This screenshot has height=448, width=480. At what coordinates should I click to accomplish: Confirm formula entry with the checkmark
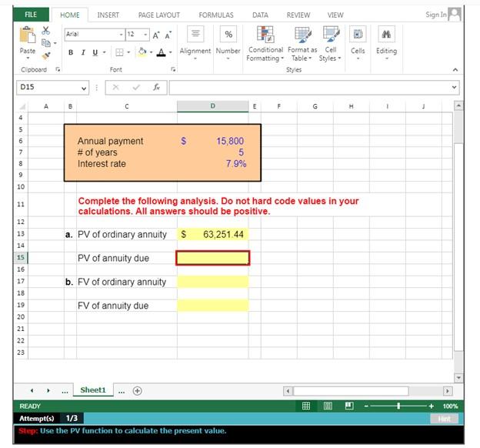(x=136, y=87)
